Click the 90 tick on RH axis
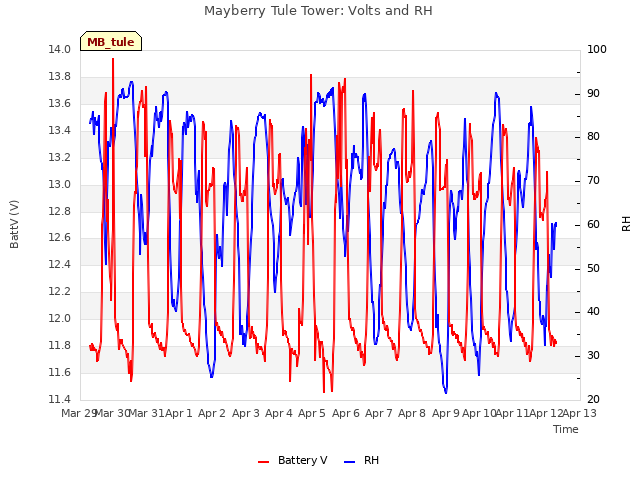 (x=593, y=93)
